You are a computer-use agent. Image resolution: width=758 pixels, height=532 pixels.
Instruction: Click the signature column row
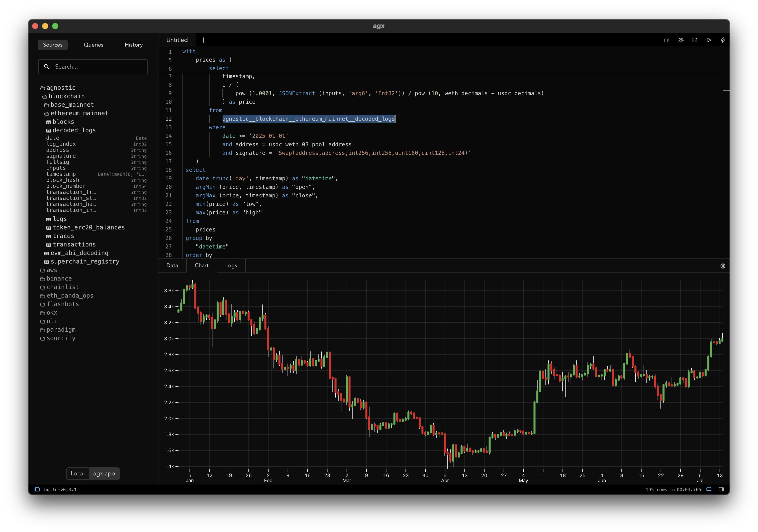tap(97, 156)
